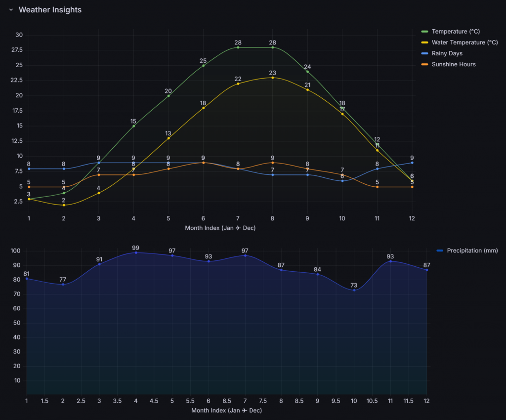Select Precipitation peak point labeled 99

point(136,252)
